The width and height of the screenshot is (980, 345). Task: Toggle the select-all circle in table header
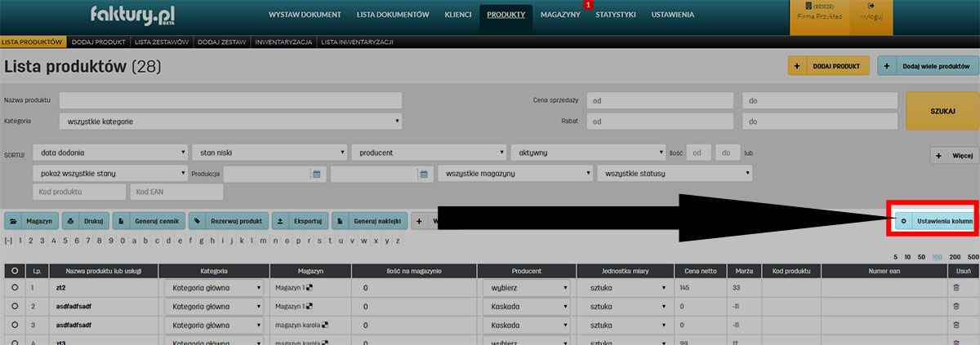15,270
